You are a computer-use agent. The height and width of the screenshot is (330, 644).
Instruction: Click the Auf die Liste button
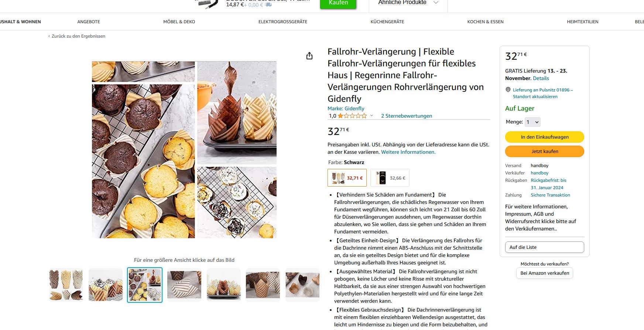pyautogui.click(x=545, y=247)
